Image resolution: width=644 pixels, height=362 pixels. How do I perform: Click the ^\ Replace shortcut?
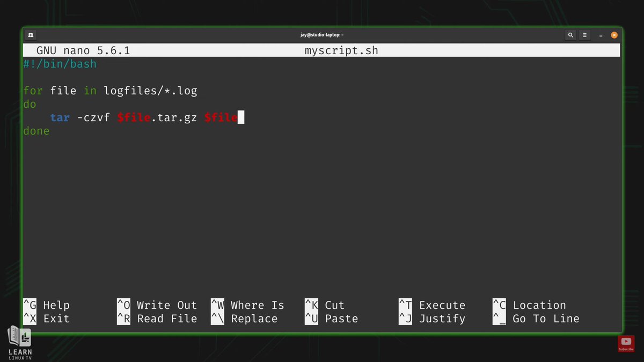pos(245,319)
